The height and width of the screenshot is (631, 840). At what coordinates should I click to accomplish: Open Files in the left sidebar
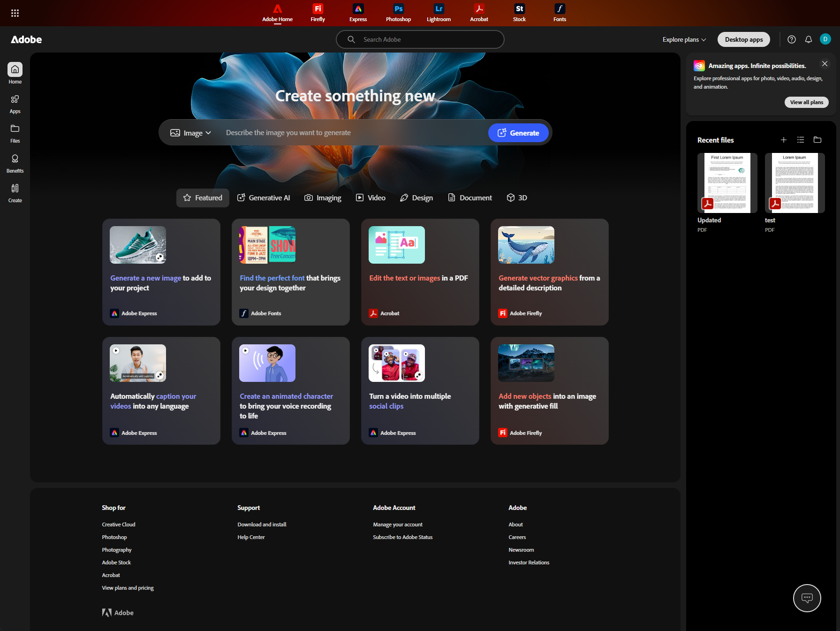pyautogui.click(x=15, y=134)
